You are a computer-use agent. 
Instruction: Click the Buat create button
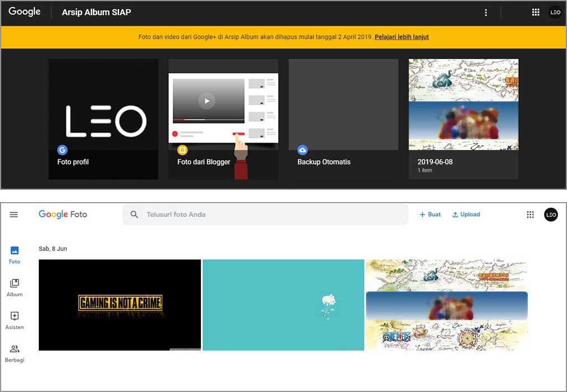tap(430, 214)
